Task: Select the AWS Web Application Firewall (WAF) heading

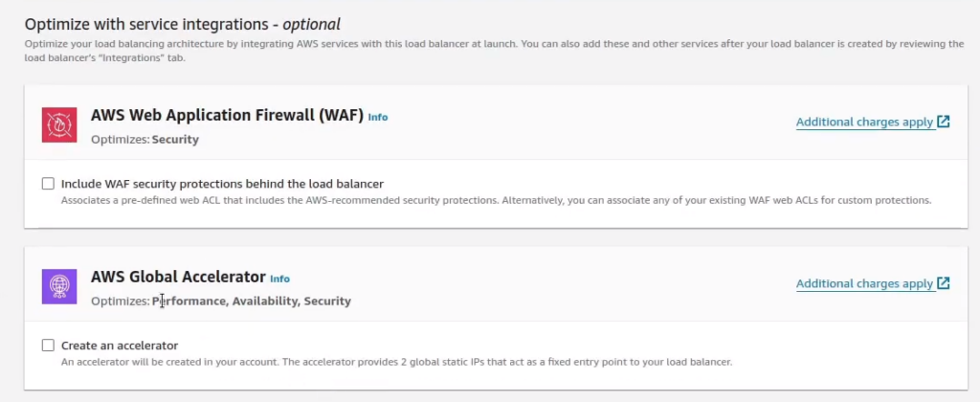Action: tap(227, 115)
